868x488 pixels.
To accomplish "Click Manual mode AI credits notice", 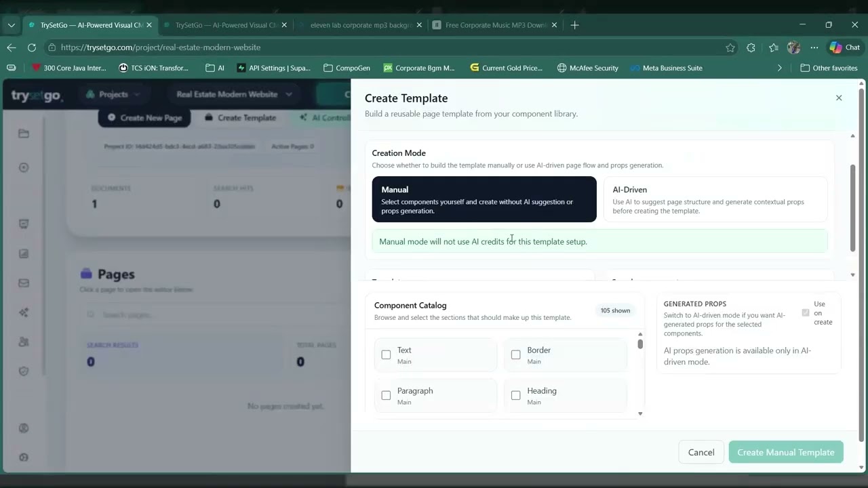I will (599, 241).
